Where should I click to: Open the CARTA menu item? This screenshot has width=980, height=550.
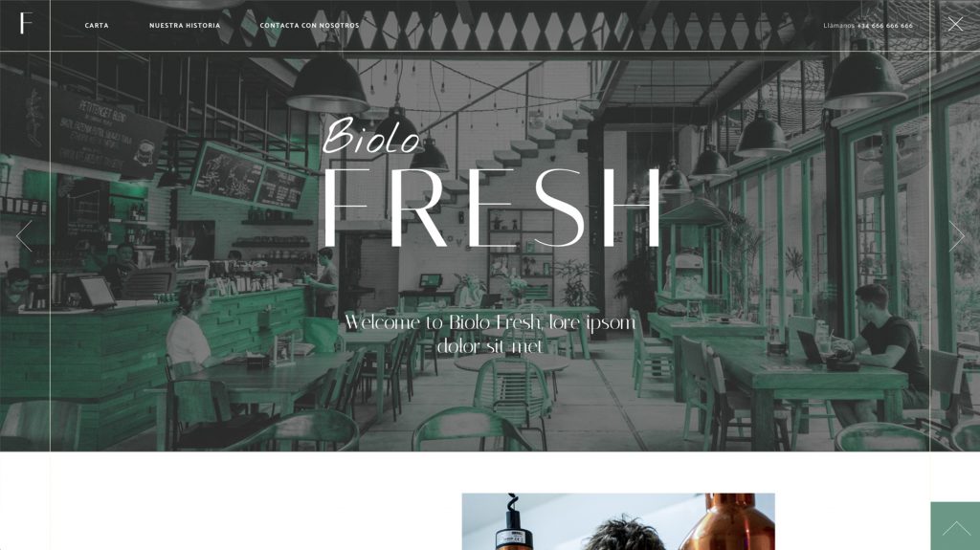pyautogui.click(x=97, y=26)
